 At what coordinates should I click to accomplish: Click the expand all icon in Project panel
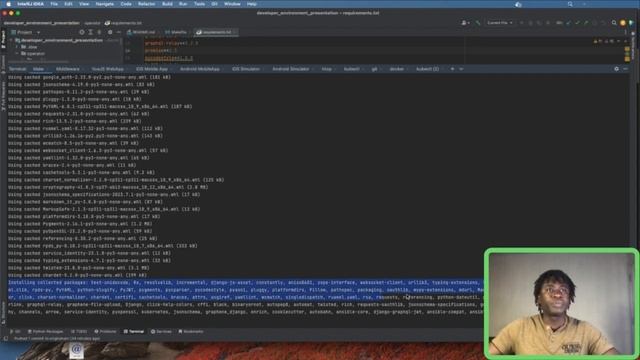91,32
